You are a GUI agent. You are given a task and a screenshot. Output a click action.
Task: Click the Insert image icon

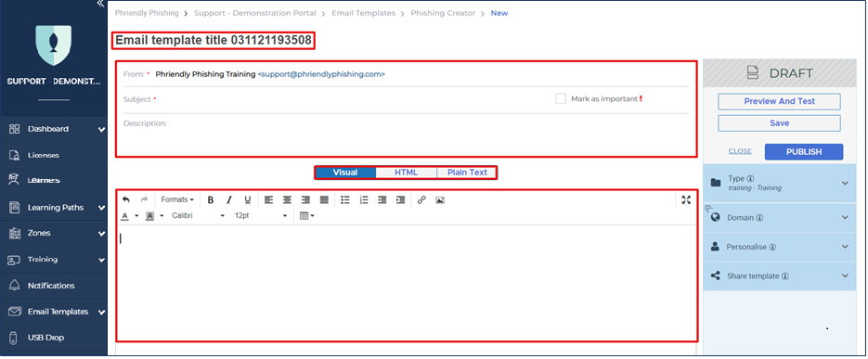pyautogui.click(x=440, y=199)
